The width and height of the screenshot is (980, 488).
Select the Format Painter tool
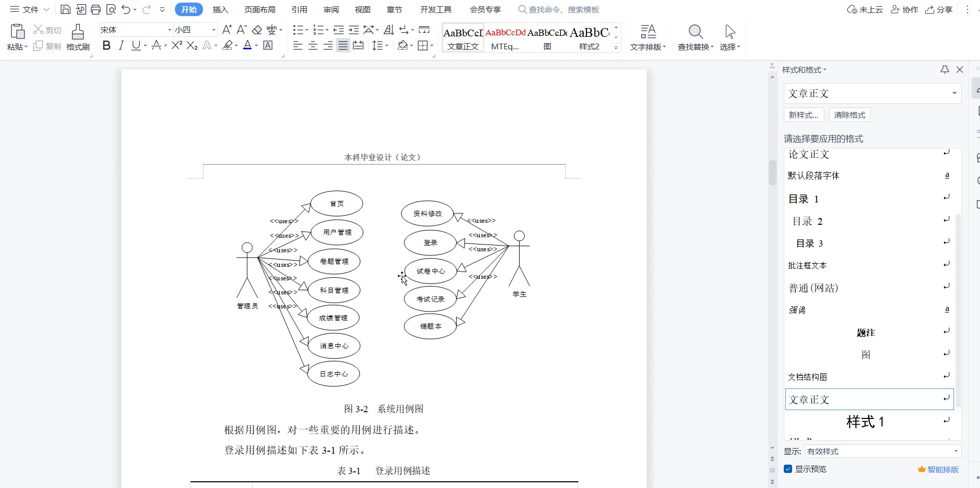[x=78, y=37]
